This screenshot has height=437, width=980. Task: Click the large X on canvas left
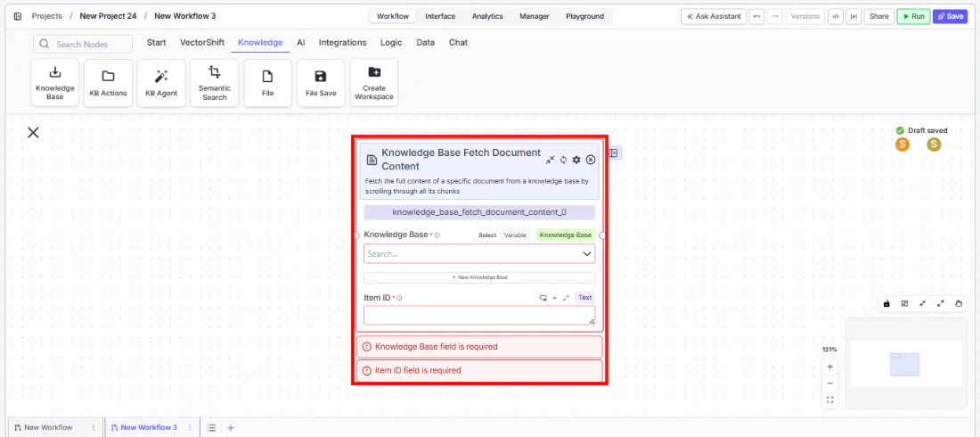[x=33, y=132]
